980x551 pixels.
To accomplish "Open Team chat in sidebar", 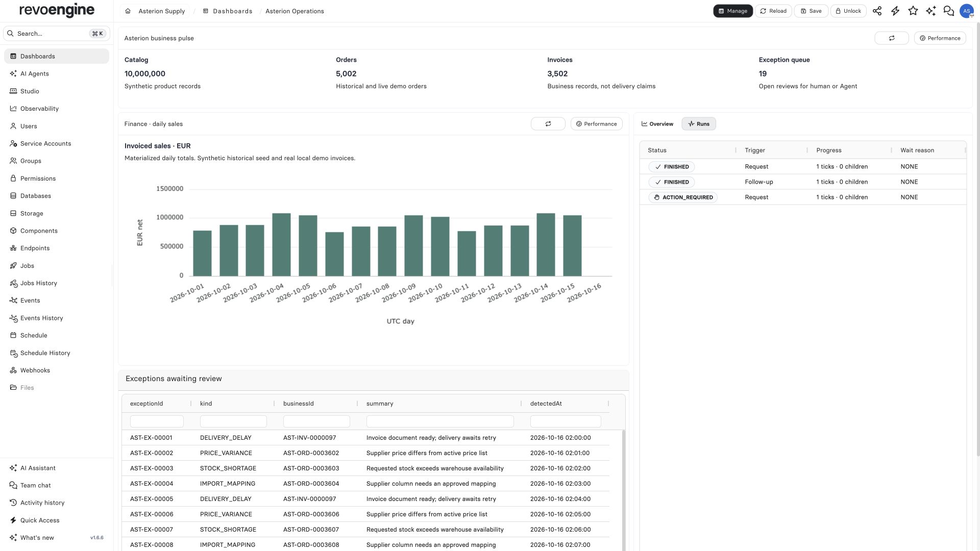I will pyautogui.click(x=57, y=485).
